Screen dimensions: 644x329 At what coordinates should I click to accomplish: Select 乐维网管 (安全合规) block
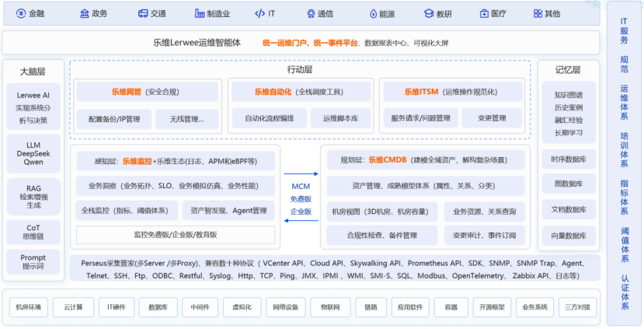148,92
